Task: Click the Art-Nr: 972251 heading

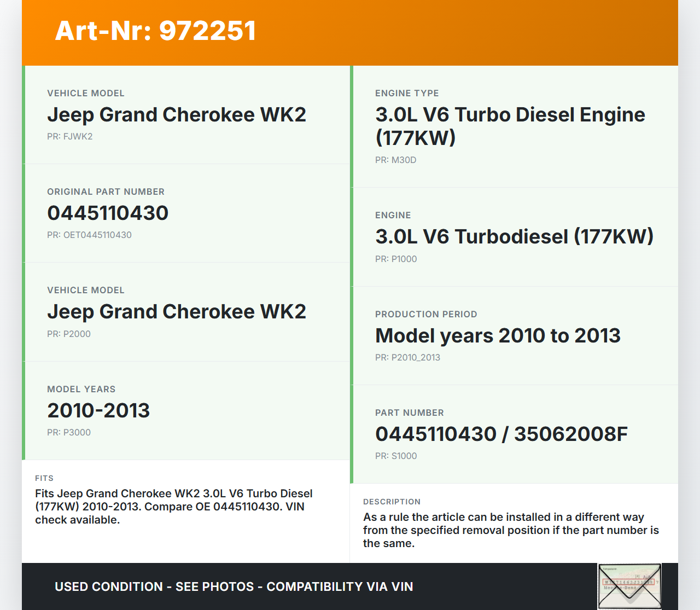Action: coord(155,31)
